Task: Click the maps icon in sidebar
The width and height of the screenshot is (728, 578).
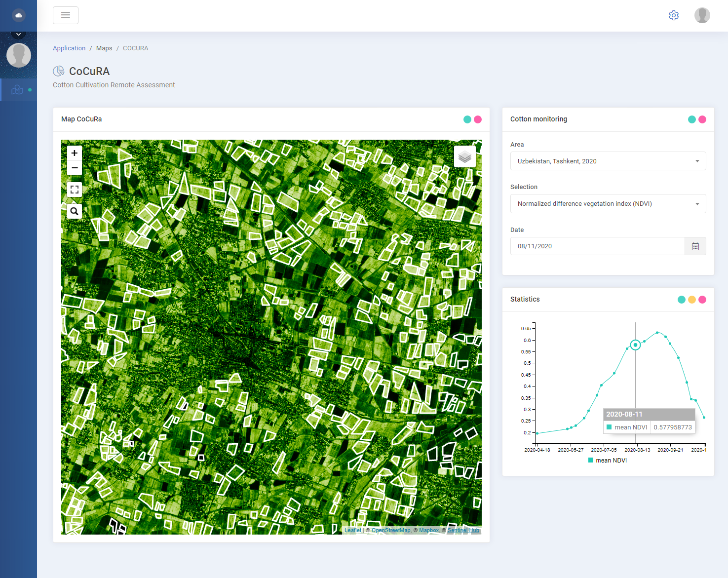Action: (18, 90)
